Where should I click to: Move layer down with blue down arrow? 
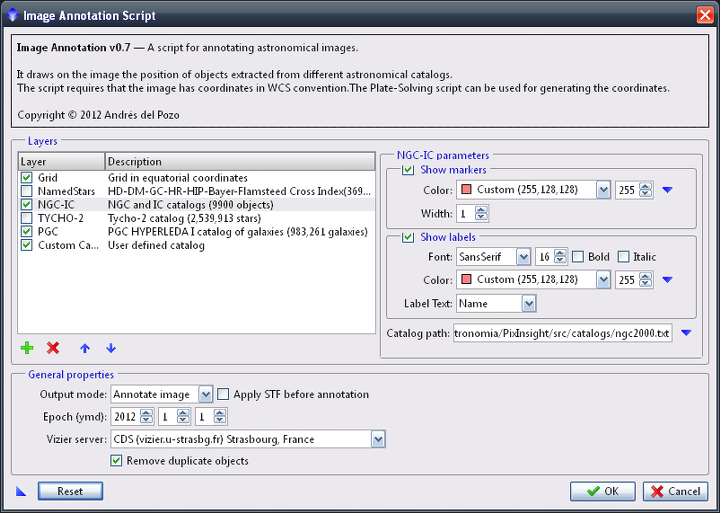coord(111,349)
